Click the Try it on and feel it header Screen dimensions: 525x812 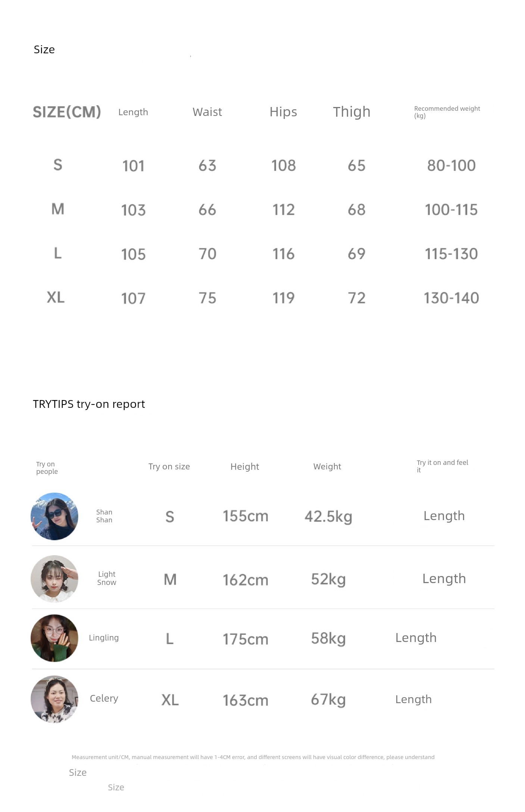(442, 466)
